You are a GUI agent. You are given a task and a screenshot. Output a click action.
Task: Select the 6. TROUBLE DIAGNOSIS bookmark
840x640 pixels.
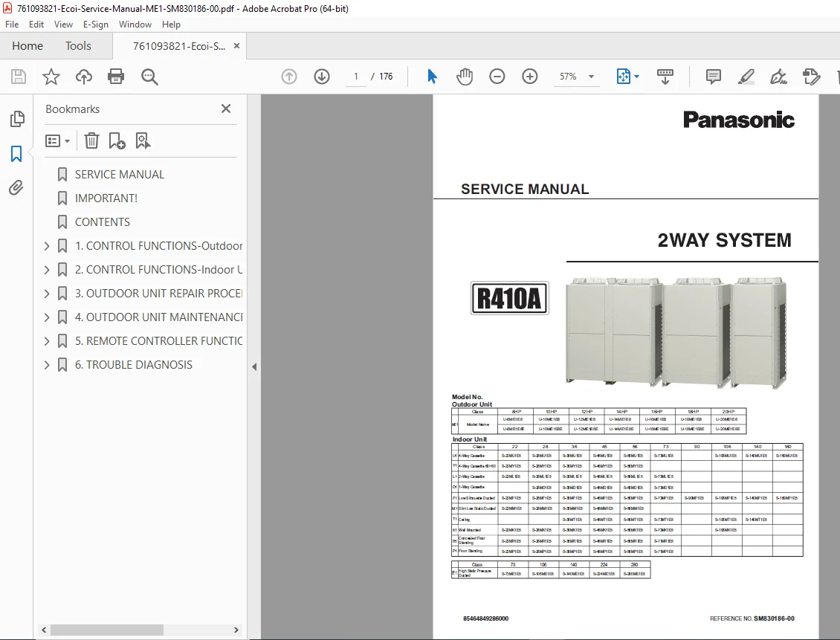[x=133, y=365]
